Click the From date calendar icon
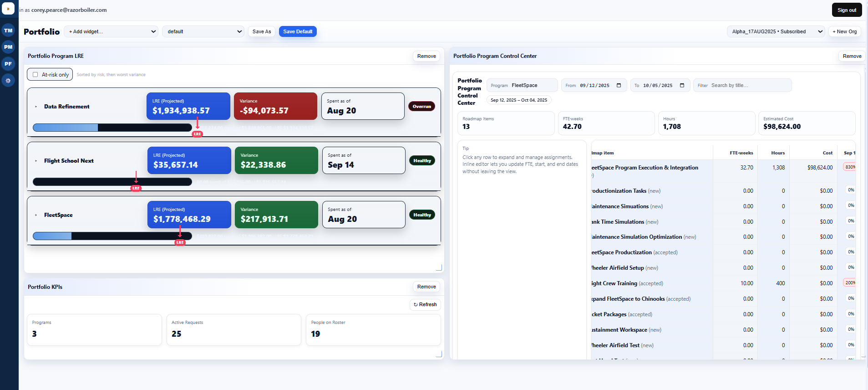Viewport: 868px width, 390px height. (x=619, y=86)
